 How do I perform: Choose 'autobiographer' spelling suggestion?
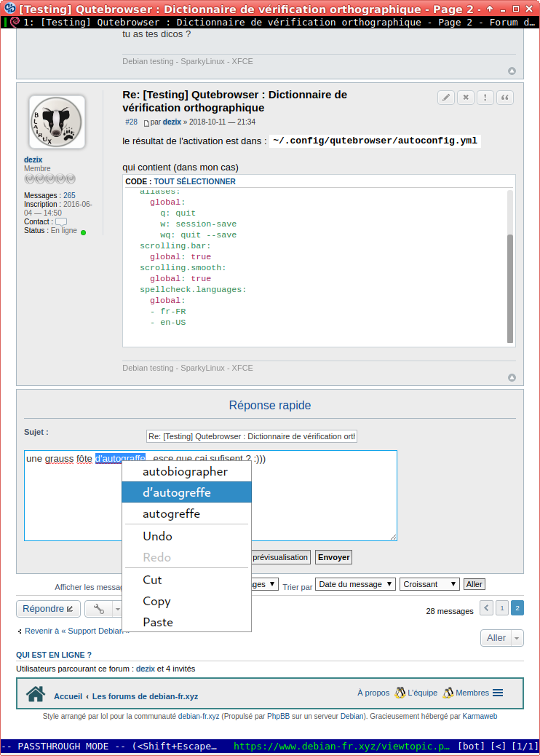(x=186, y=471)
